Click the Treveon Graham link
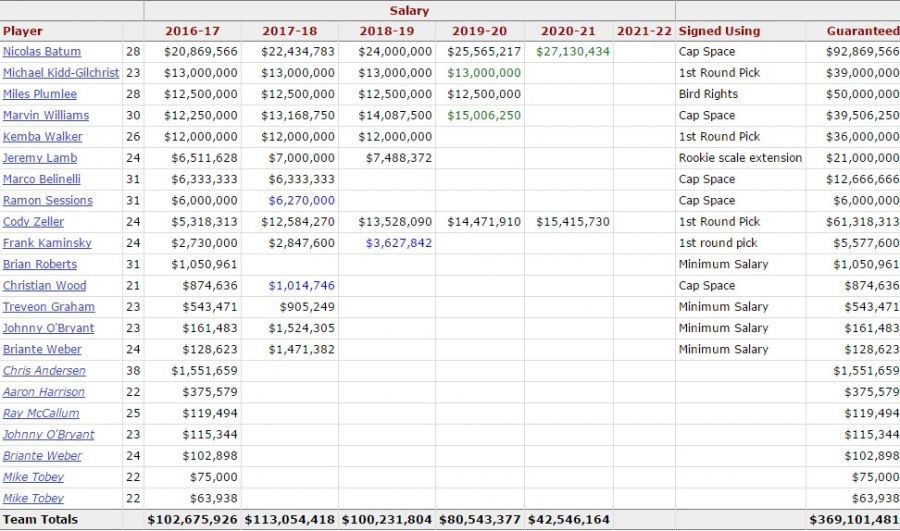The width and height of the screenshot is (900, 531). 49,307
